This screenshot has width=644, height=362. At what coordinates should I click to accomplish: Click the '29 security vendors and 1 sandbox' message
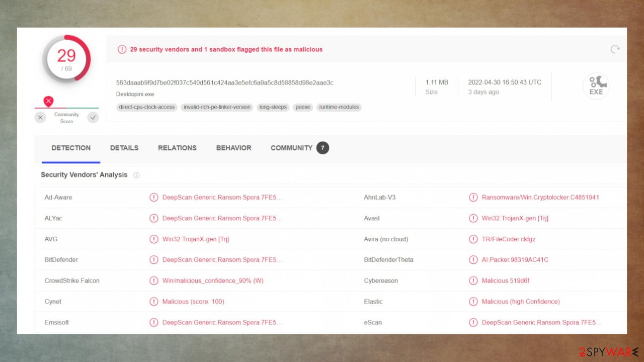pyautogui.click(x=226, y=49)
